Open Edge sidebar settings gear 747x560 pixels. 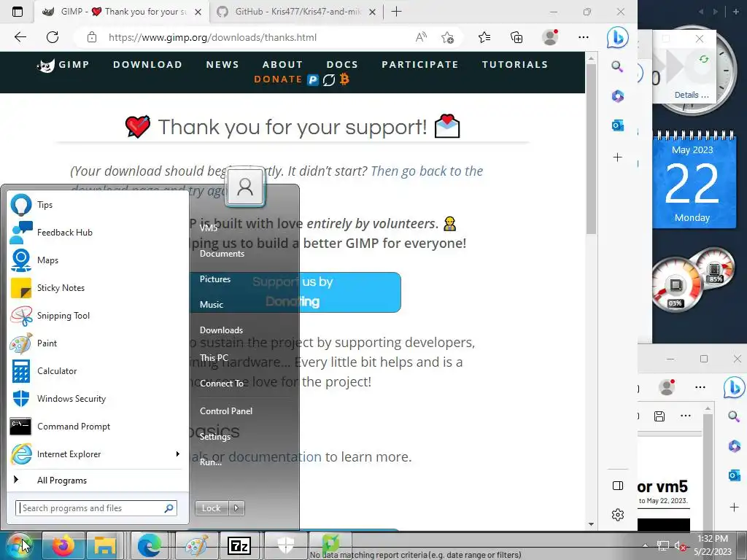(x=617, y=515)
